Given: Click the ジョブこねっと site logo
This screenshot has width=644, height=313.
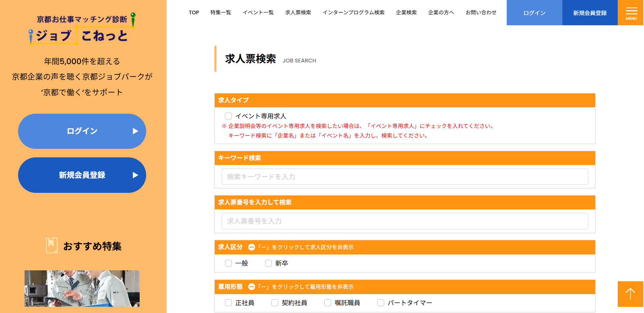Looking at the screenshot, I should coord(82,30).
